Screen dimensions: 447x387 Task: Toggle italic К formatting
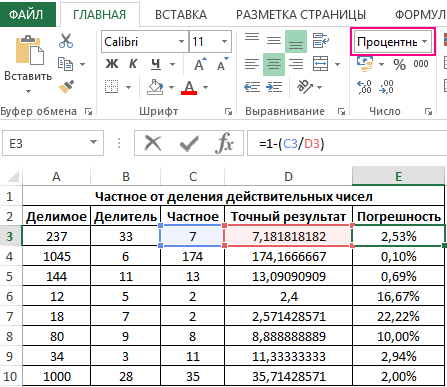point(133,64)
